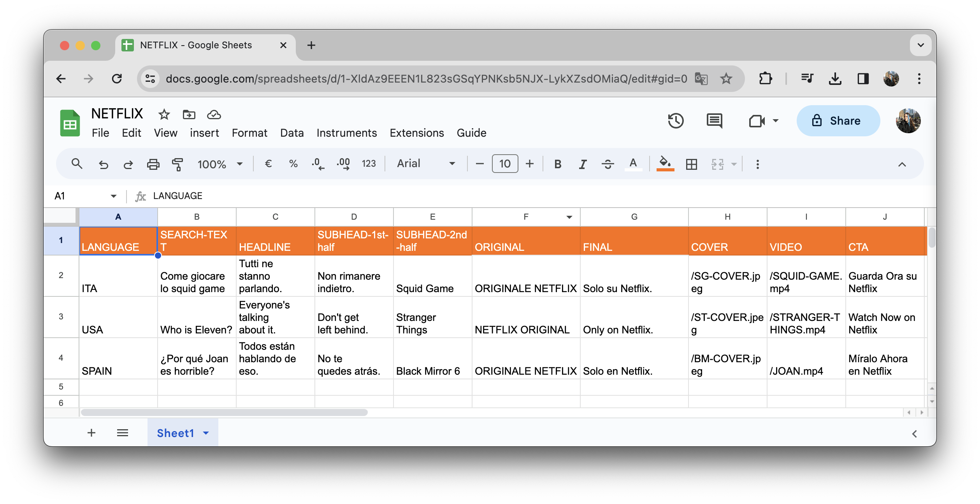Open more toolbar options three dots
Viewport: 980px width, 504px height.
tap(757, 164)
